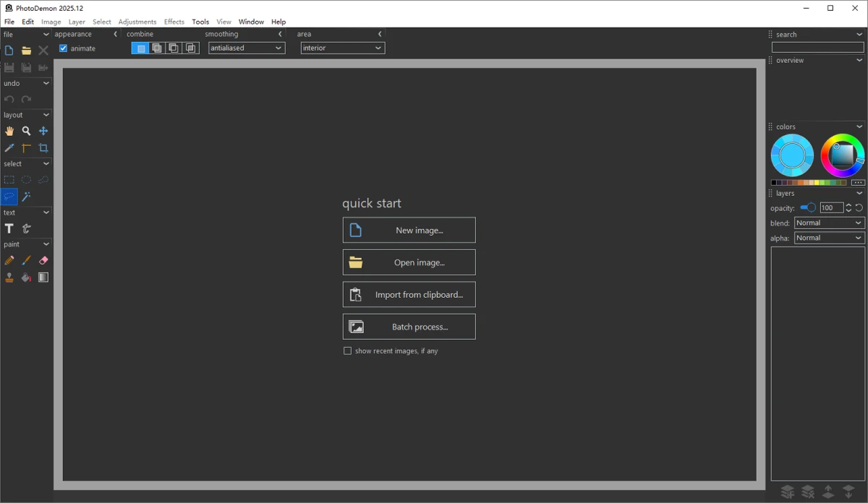Select the Zoom magnifier tool

[26, 131]
